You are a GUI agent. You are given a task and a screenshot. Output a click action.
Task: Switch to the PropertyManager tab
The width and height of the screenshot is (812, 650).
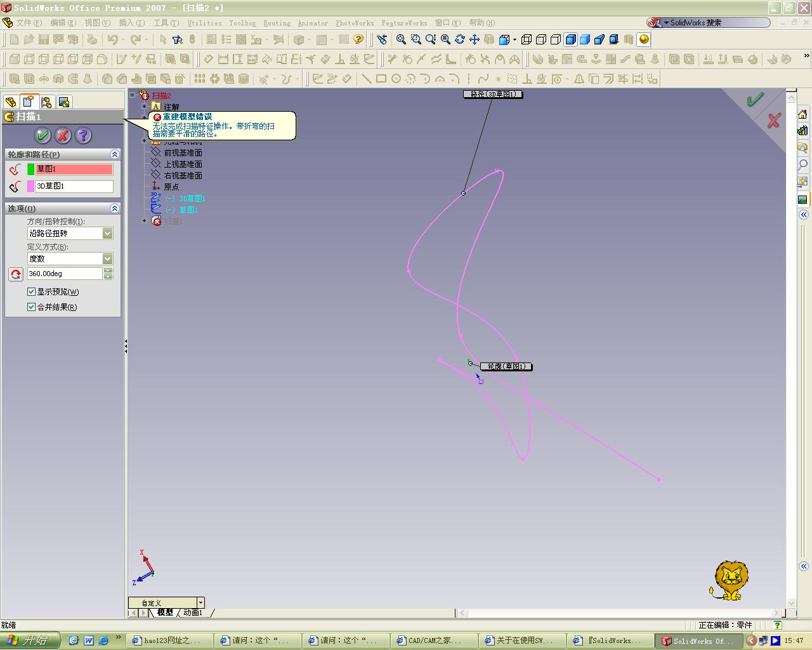point(29,102)
